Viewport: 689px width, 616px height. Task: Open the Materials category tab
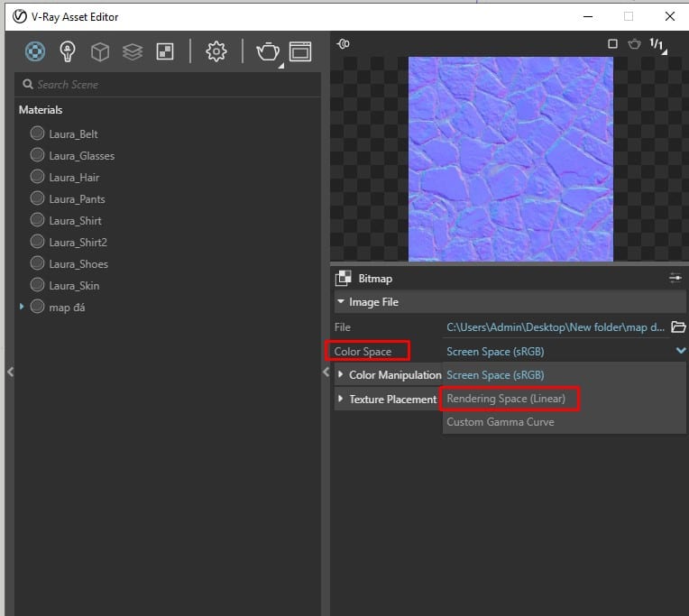(x=34, y=52)
